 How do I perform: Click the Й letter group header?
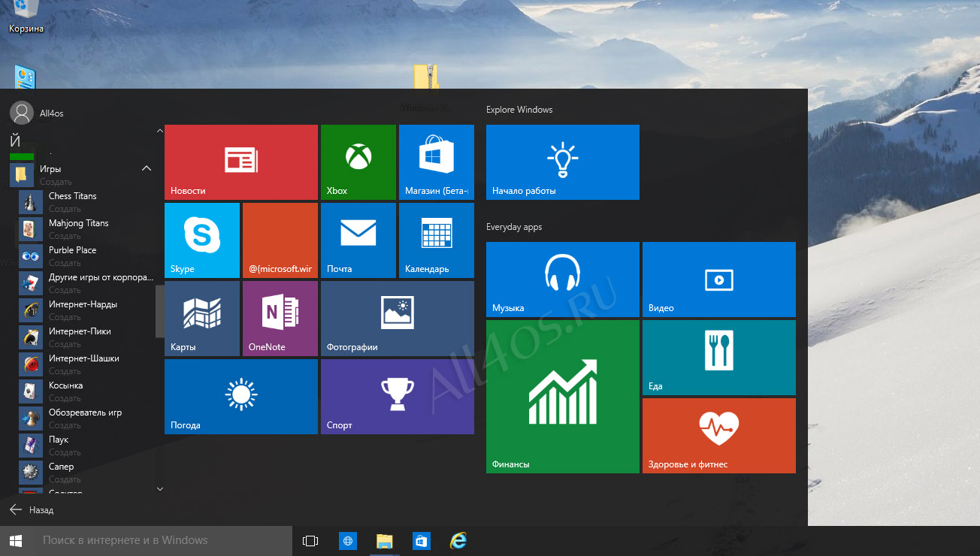(x=15, y=140)
